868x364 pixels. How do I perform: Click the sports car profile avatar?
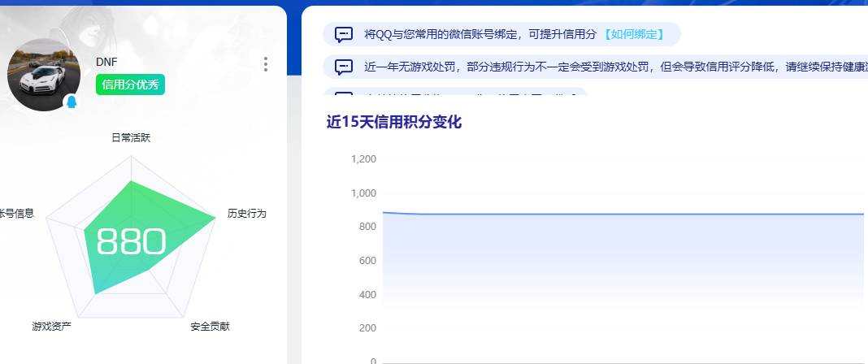(x=44, y=74)
